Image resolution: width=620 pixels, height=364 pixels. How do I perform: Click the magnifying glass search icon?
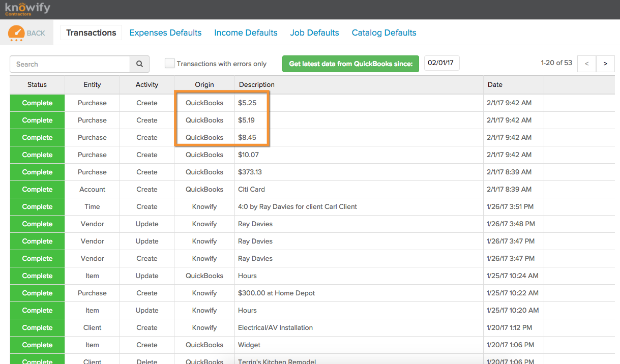pos(139,64)
